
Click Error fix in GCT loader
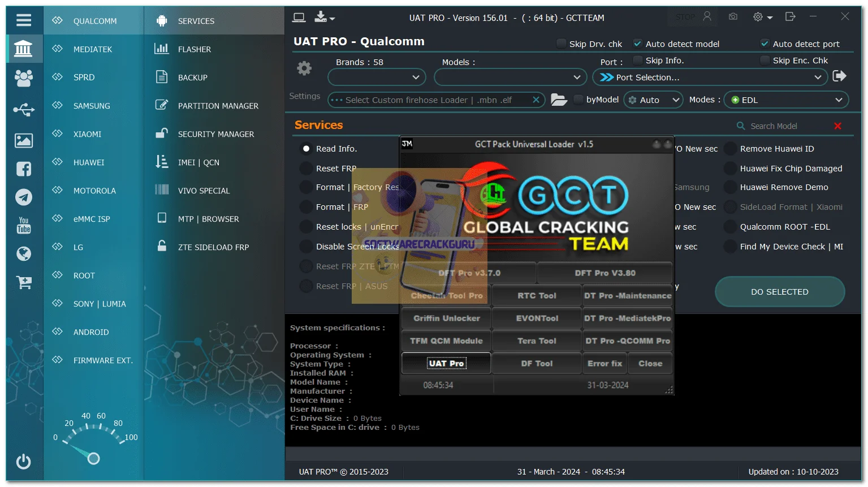click(x=604, y=363)
